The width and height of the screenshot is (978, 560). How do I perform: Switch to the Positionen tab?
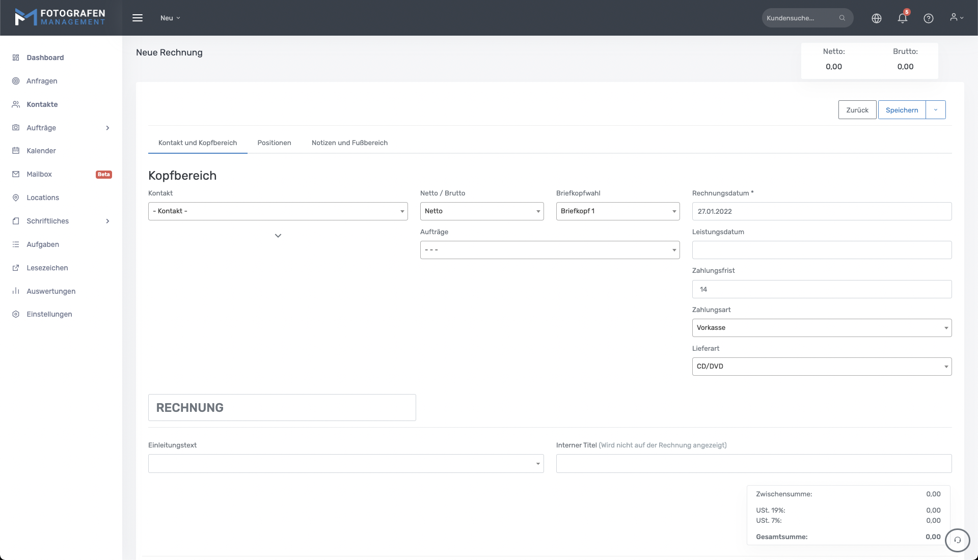(x=274, y=143)
